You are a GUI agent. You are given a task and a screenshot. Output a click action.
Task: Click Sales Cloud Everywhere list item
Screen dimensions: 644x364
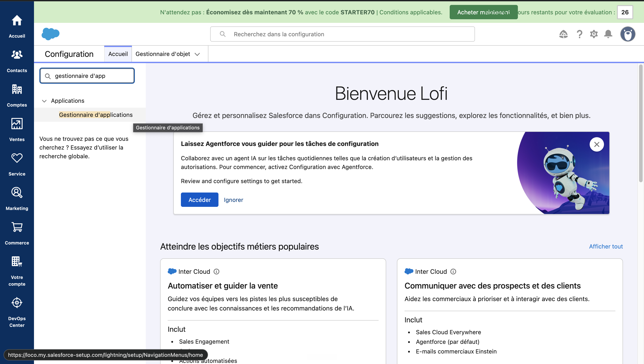(448, 332)
